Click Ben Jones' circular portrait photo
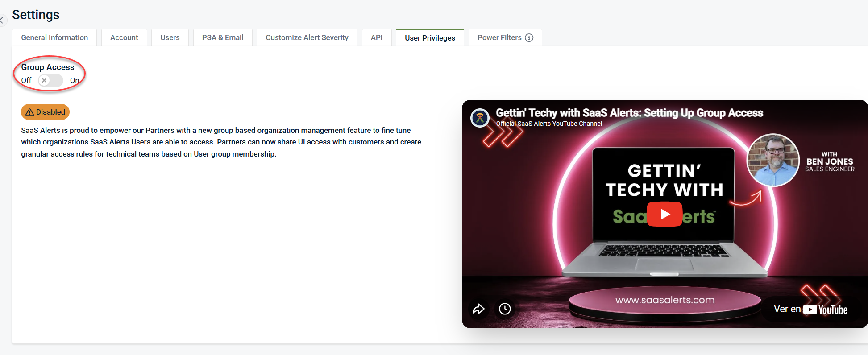This screenshot has height=355, width=868. coord(773,160)
